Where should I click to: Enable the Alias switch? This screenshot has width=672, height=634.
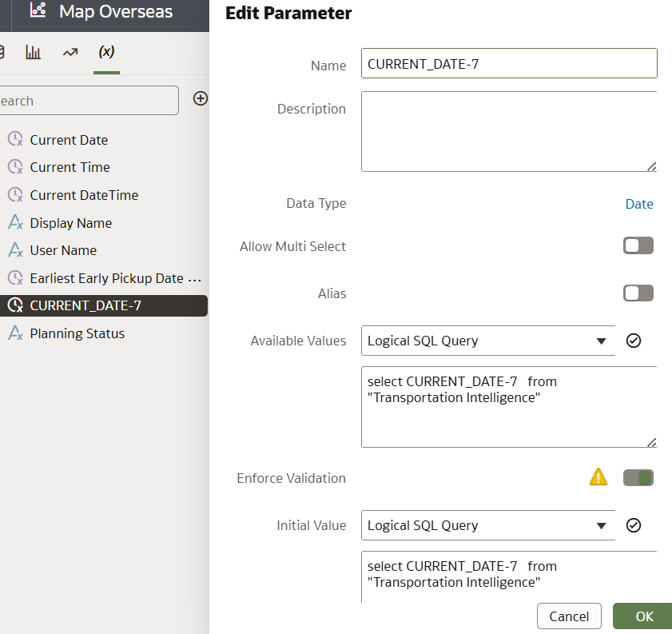pos(638,293)
